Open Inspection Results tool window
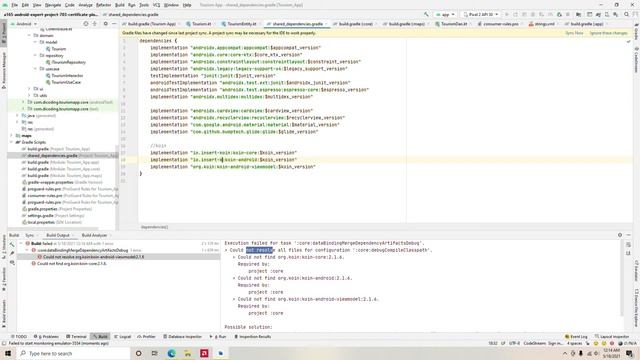This screenshot has height=360, width=640. tap(253, 337)
